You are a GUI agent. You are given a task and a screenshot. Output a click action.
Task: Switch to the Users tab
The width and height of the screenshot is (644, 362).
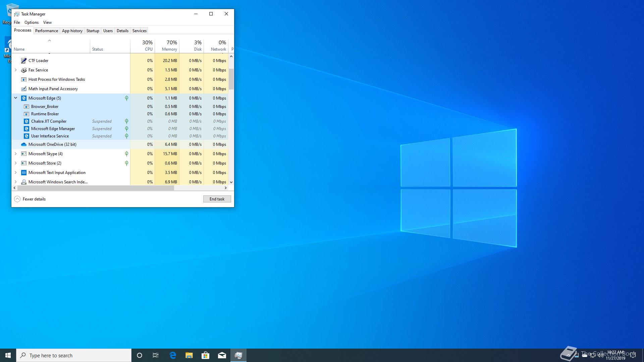[108, 31]
